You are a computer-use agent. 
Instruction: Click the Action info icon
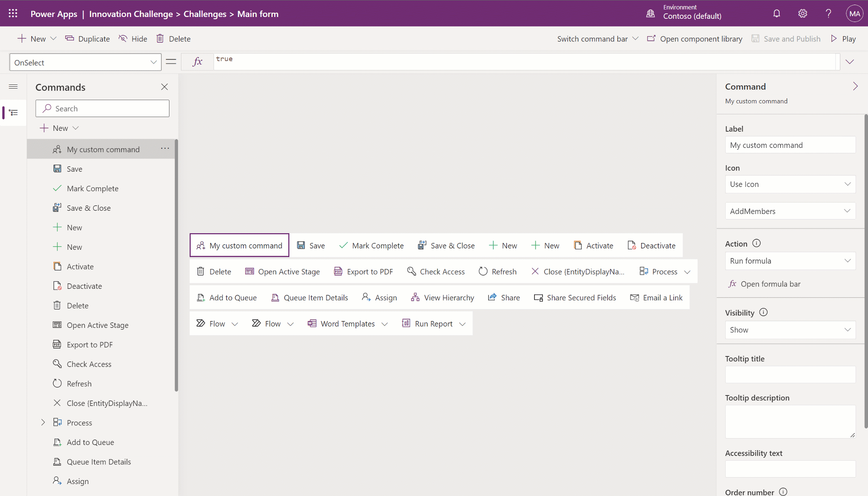(756, 243)
